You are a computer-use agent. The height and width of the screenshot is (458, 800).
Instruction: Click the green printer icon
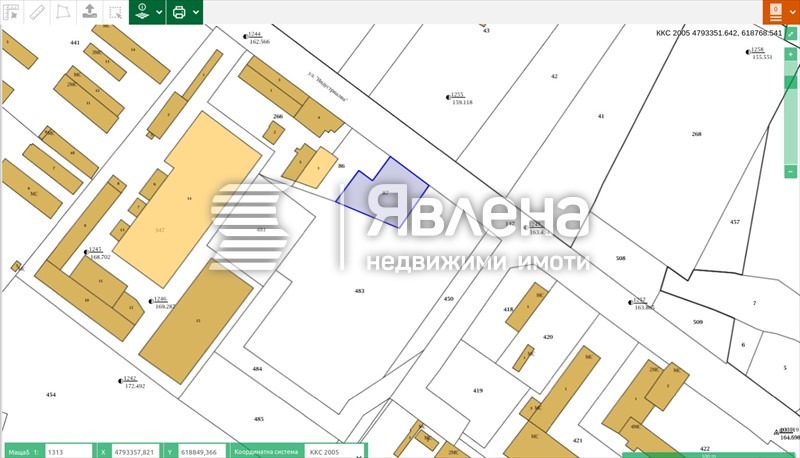tap(179, 12)
